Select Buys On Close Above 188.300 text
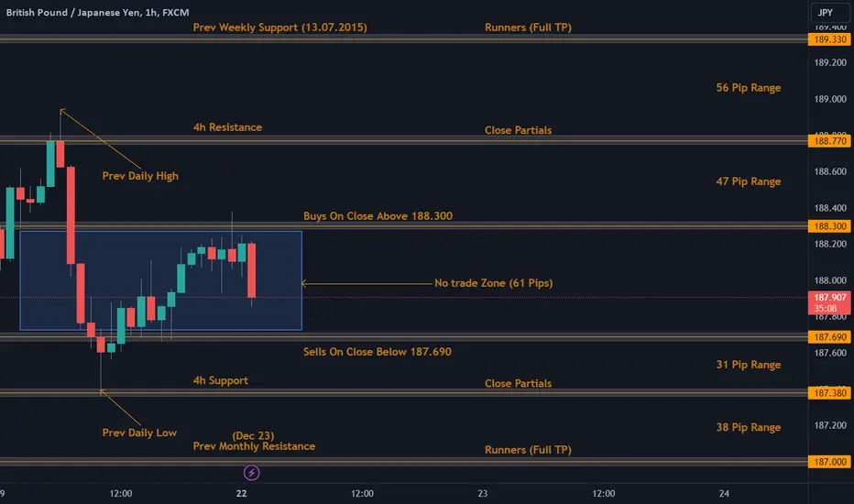This screenshot has width=854, height=504. [x=378, y=215]
